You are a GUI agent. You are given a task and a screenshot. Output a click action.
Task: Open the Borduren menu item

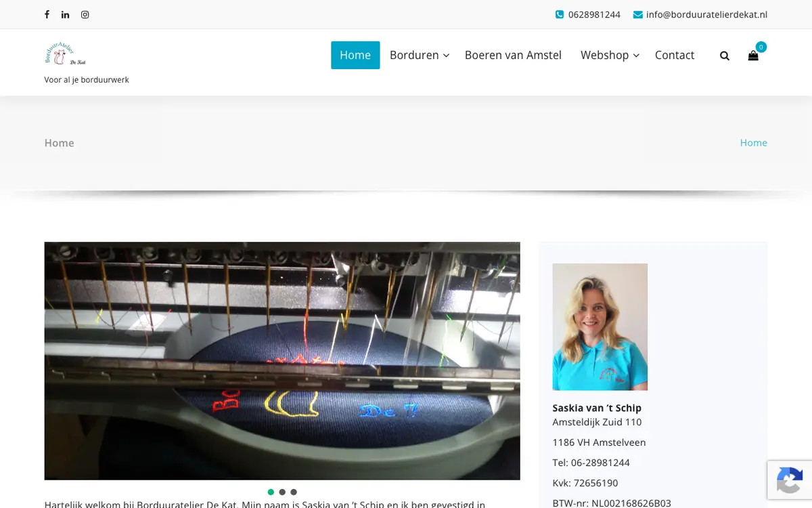point(414,55)
